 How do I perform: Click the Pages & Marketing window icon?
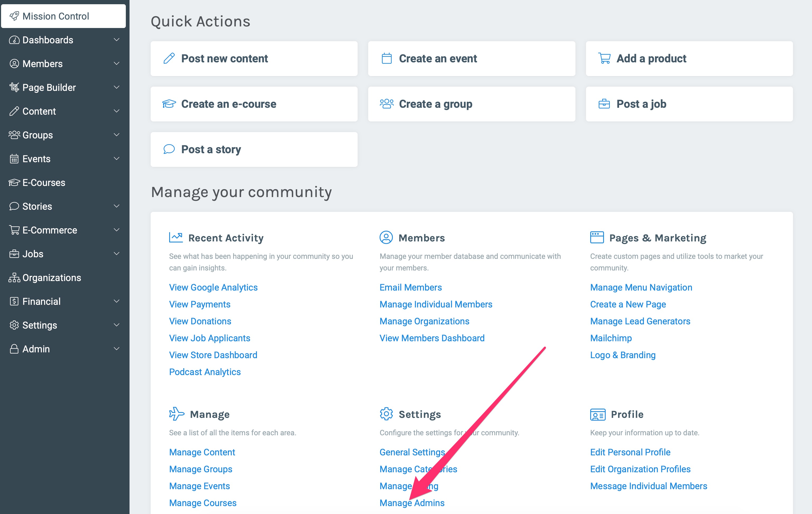597,237
